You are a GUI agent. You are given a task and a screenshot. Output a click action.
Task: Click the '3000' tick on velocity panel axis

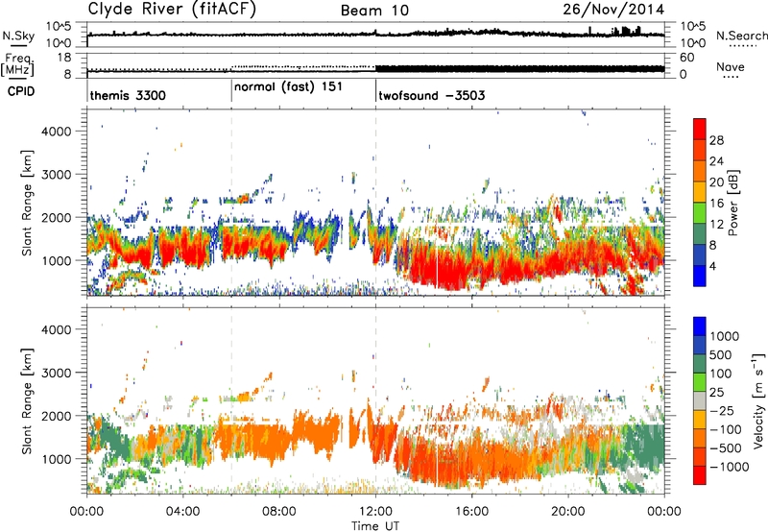tap(57, 373)
